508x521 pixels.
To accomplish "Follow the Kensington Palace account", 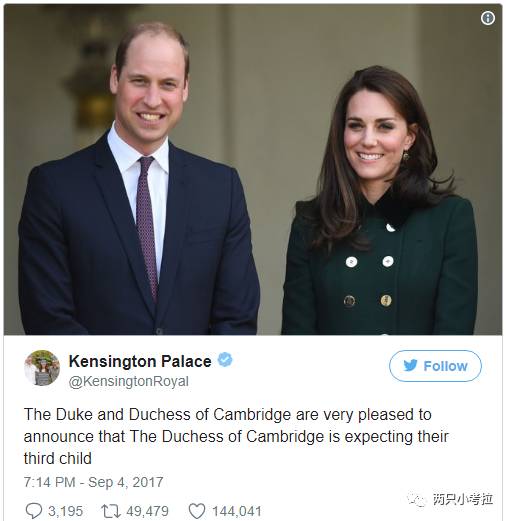I will coord(435,366).
